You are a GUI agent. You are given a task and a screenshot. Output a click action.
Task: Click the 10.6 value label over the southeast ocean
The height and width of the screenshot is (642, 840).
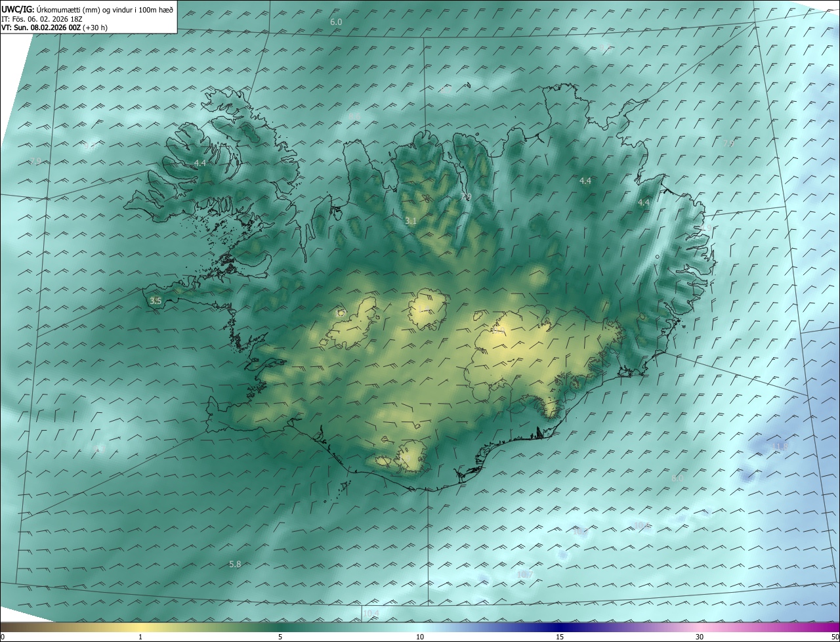642,525
